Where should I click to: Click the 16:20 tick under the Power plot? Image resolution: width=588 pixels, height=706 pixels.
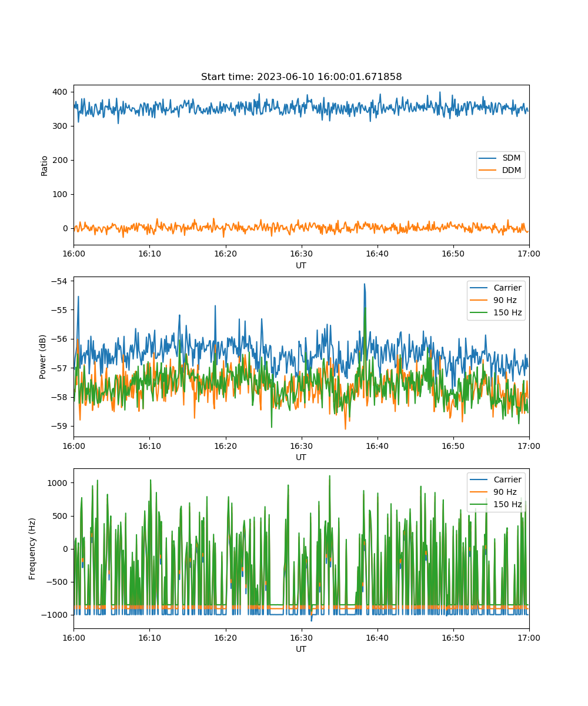[225, 445]
